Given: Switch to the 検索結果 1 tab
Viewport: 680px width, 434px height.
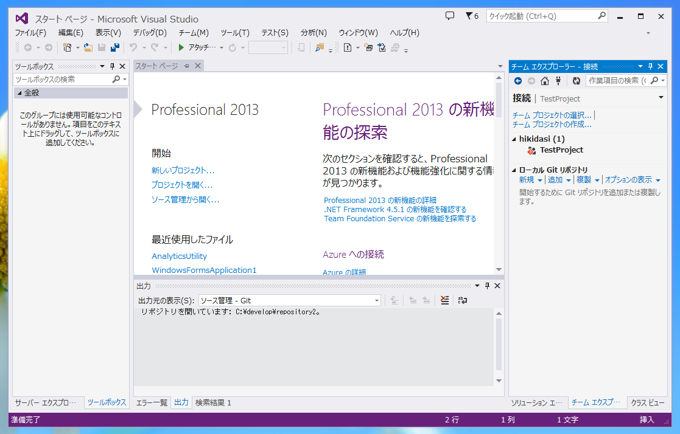Looking at the screenshot, I should click(x=213, y=403).
